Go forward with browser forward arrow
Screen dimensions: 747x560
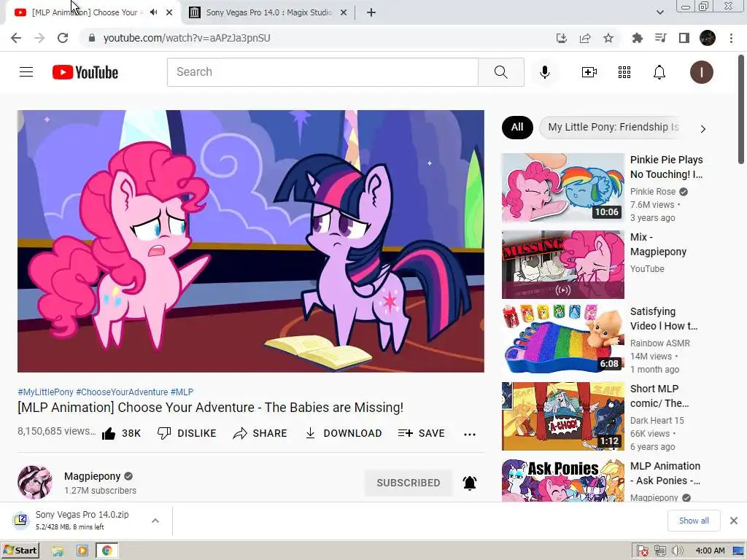pos(39,38)
